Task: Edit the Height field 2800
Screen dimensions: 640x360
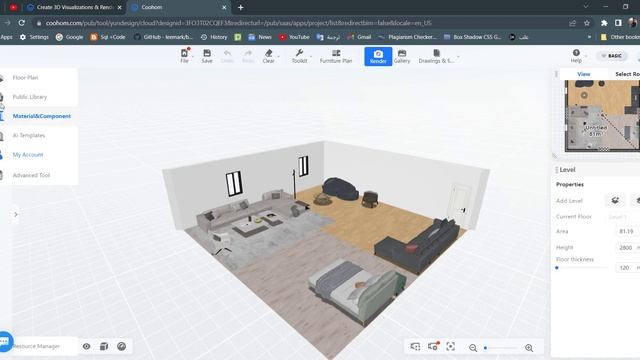Action: coord(627,248)
